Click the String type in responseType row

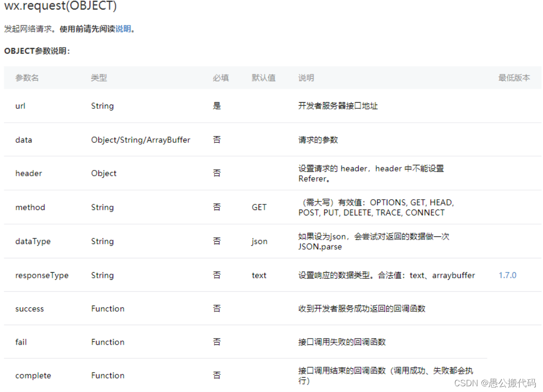click(x=103, y=275)
